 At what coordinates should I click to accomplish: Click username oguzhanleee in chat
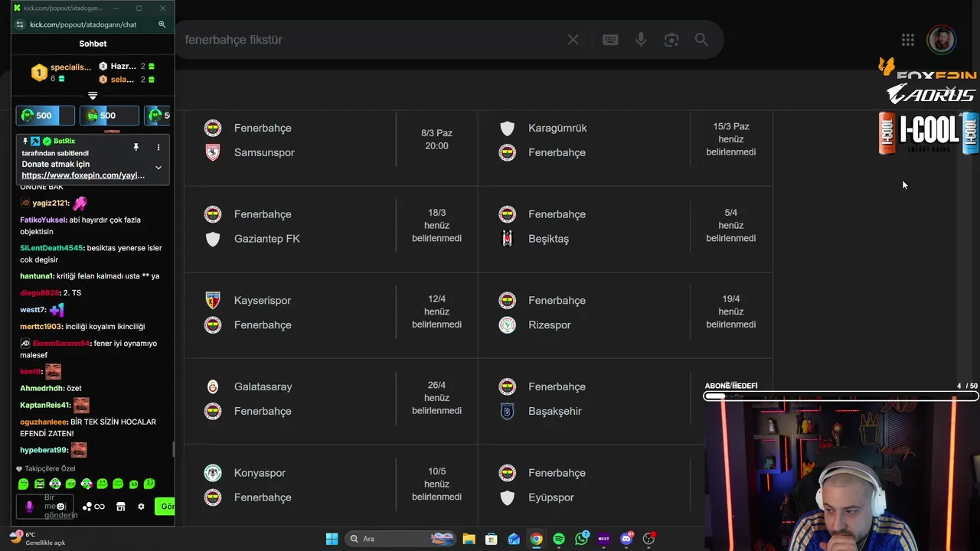pyautogui.click(x=44, y=422)
